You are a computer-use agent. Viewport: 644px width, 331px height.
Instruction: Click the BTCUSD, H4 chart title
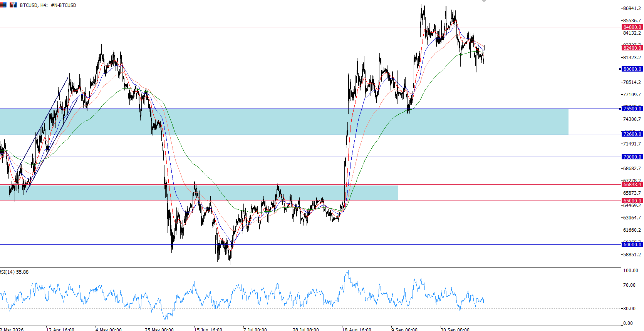(34, 5)
